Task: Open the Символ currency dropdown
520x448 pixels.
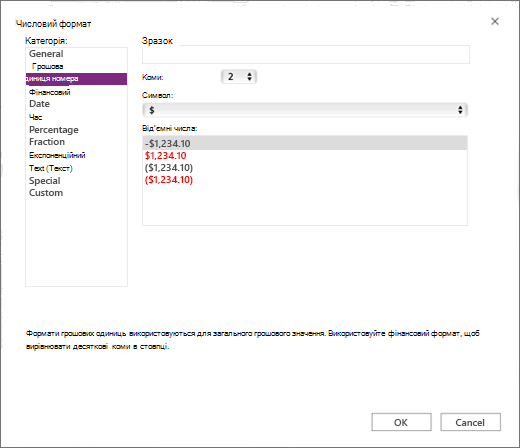Action: tap(305, 110)
